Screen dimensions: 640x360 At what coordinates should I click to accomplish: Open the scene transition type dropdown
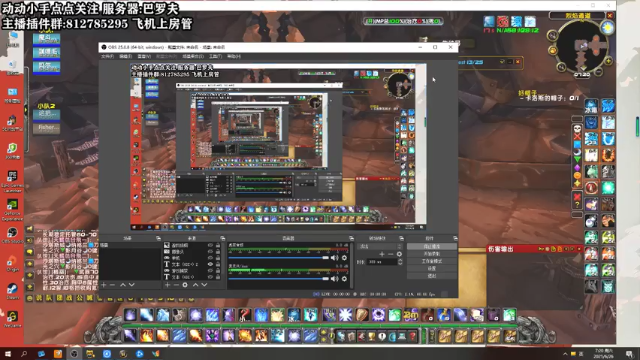(x=380, y=247)
